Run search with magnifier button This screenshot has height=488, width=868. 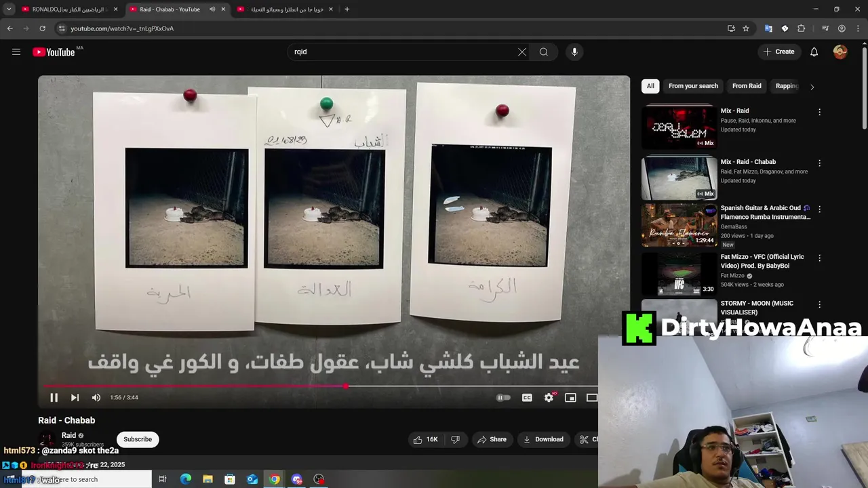pyautogui.click(x=544, y=52)
